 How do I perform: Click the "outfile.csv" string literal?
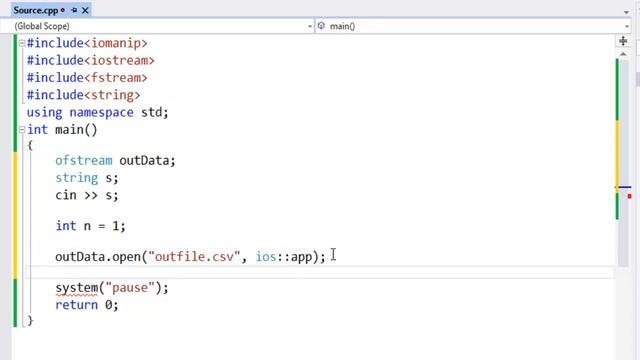pos(194,257)
